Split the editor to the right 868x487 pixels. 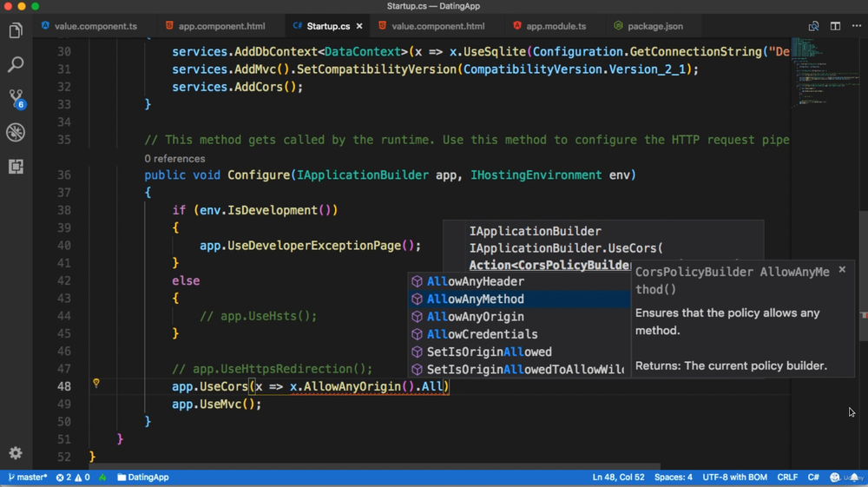coord(835,26)
